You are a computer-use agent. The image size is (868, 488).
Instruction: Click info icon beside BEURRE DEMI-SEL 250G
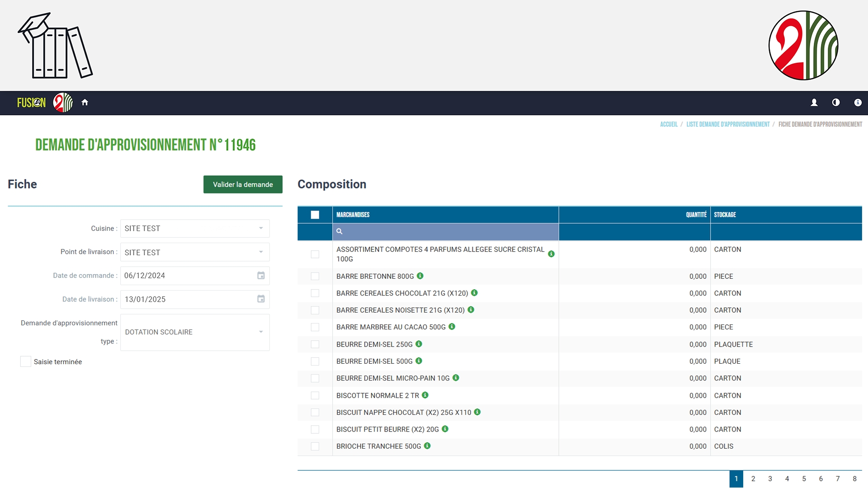tap(419, 344)
